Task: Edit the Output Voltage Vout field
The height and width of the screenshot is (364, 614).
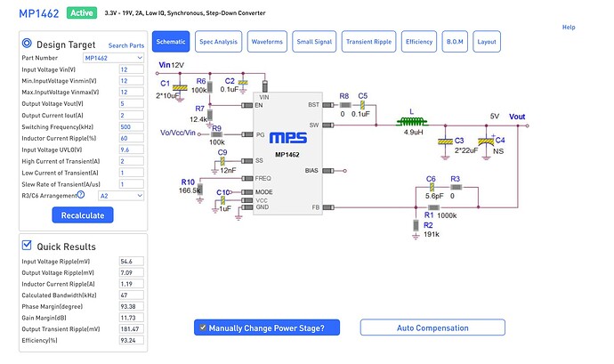Action: click(x=131, y=104)
